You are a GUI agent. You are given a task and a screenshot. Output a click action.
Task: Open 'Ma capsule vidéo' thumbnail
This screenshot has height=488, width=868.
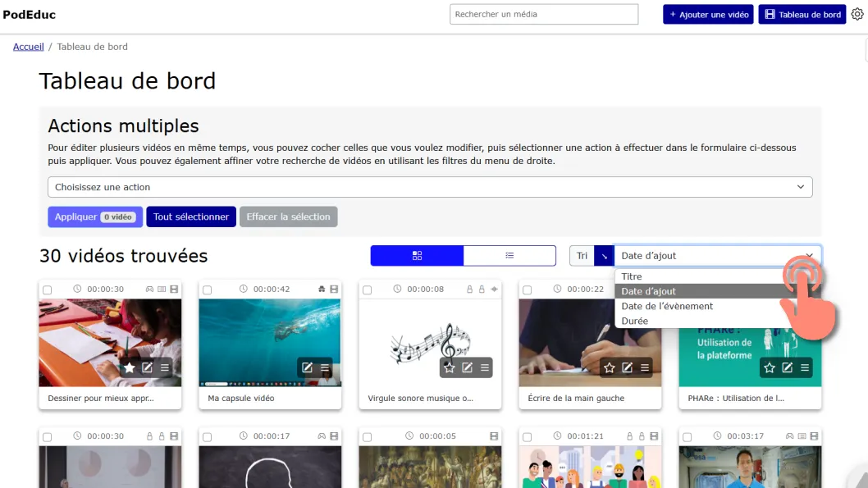point(270,343)
